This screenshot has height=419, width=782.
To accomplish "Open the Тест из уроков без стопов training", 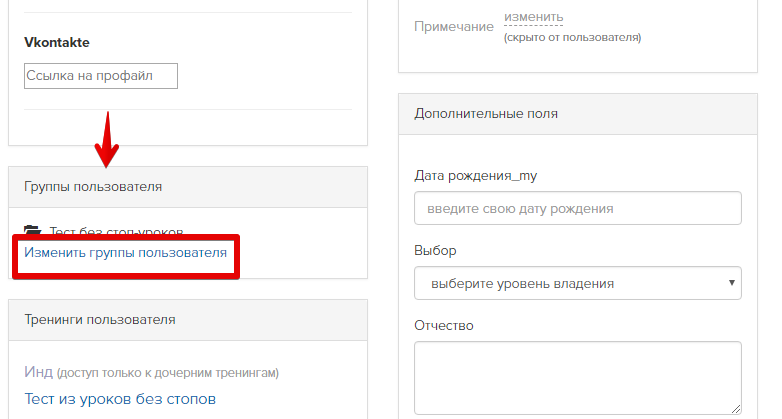I will (x=120, y=399).
